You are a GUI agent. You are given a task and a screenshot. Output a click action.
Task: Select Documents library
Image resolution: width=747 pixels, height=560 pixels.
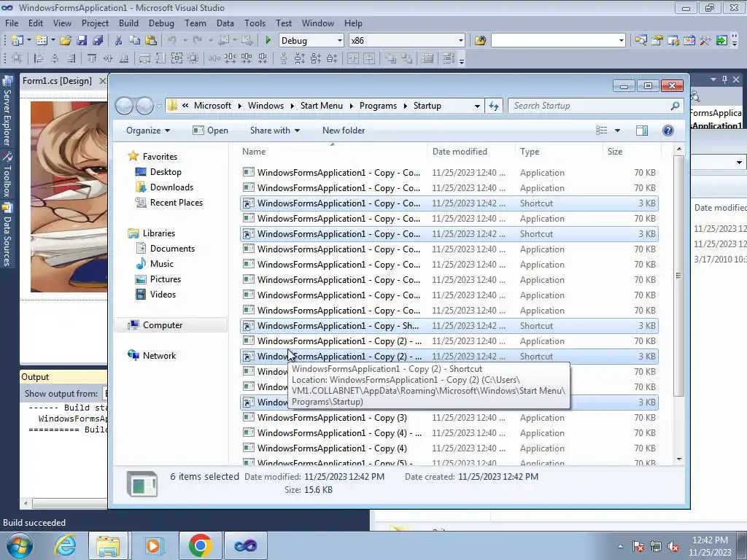click(172, 249)
